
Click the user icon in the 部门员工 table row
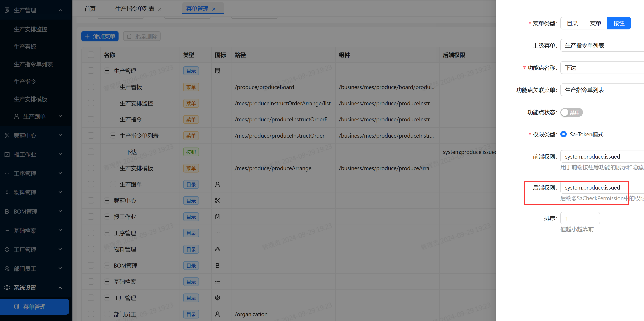tap(218, 314)
